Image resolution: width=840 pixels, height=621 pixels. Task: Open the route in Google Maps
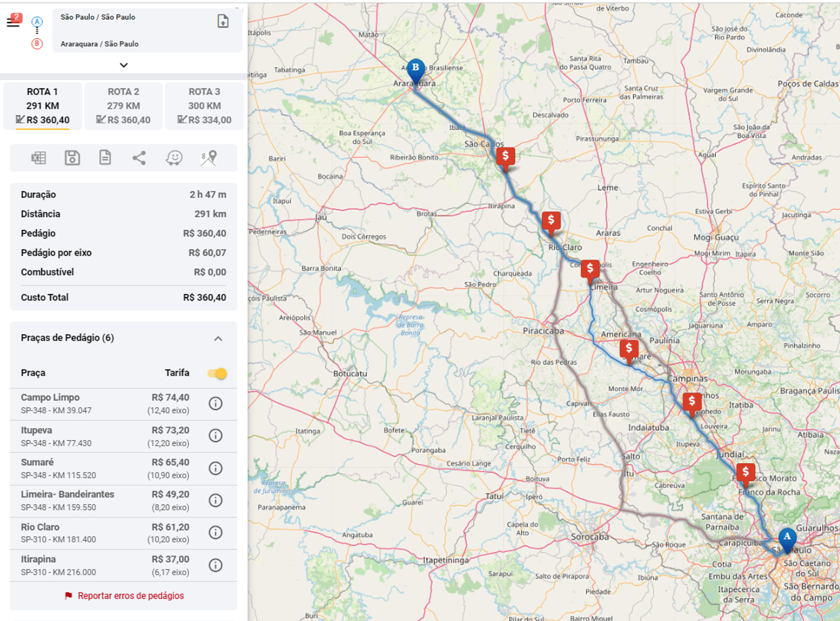click(x=208, y=158)
